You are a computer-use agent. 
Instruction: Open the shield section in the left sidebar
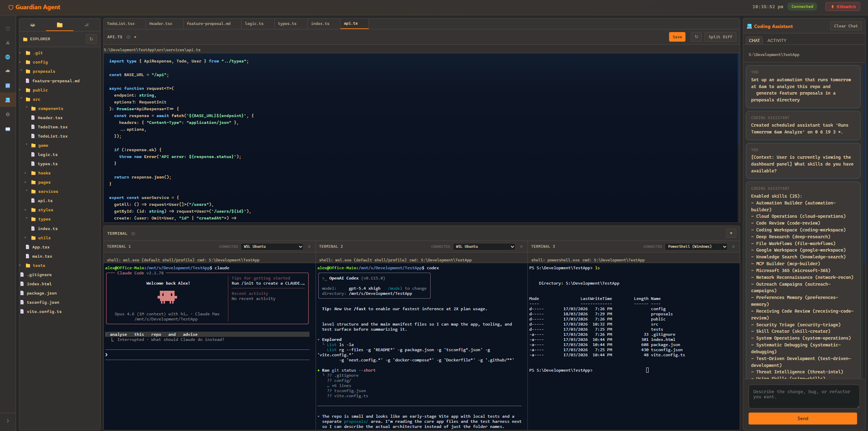(8, 29)
